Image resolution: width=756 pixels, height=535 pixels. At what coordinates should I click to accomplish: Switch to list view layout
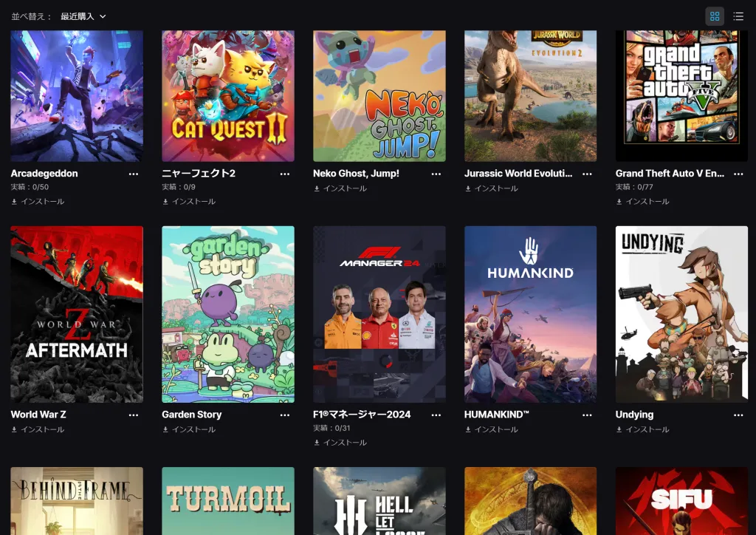(738, 16)
